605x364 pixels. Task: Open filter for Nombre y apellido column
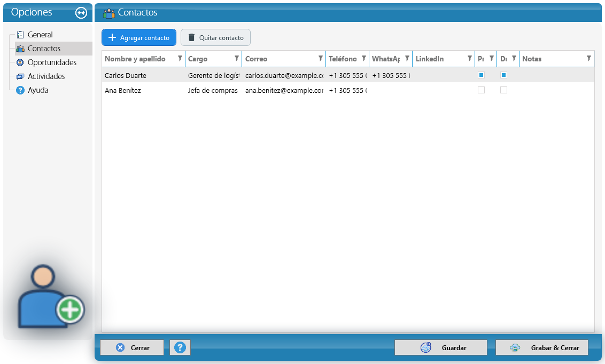[x=180, y=59]
